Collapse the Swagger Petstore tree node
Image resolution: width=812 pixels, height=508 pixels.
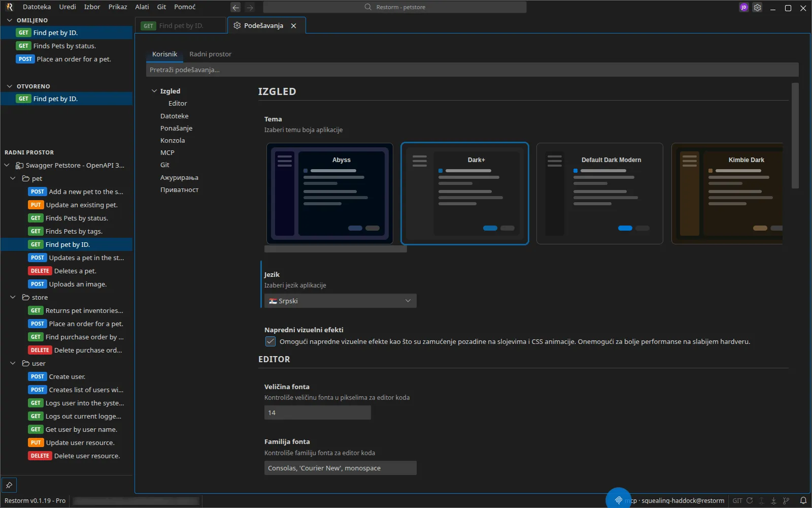click(7, 165)
